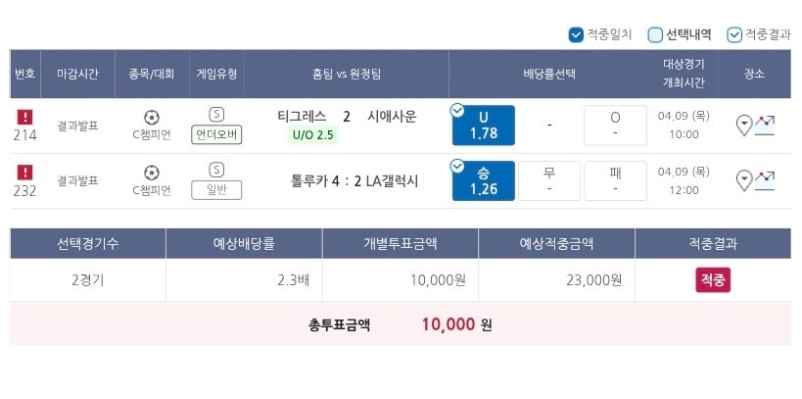Viewport: 802px width, 399px height.
Task: Click the 언더오버 game type tag
Action: pos(216,135)
